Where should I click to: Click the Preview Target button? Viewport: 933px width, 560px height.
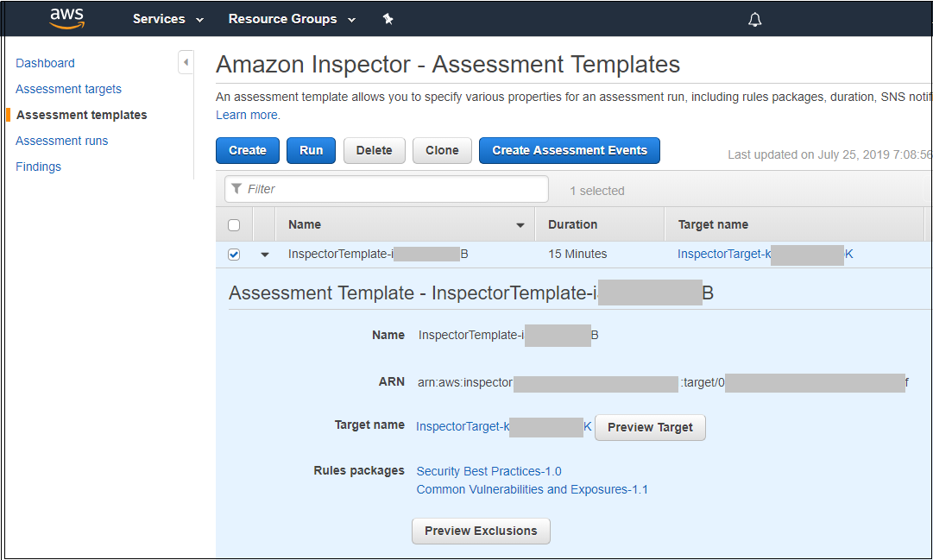click(651, 427)
